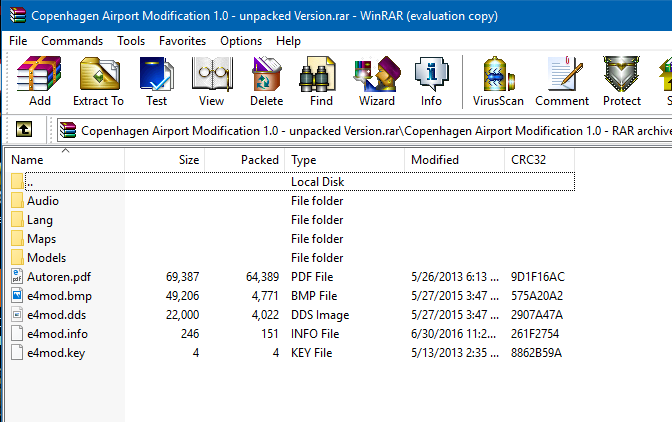This screenshot has width=672, height=422.
Task: Open the Commands menu
Action: coord(72,41)
